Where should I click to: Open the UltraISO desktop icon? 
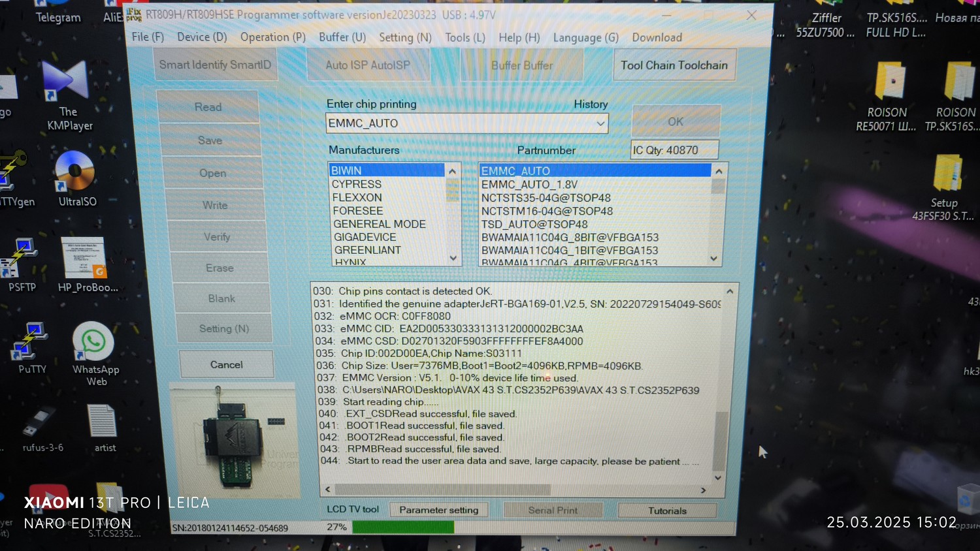pyautogui.click(x=76, y=178)
